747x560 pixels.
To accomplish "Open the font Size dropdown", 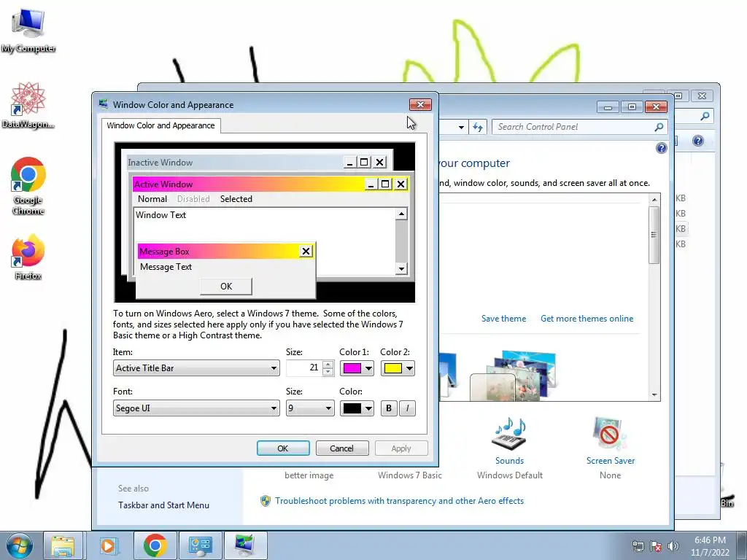I will (310, 408).
